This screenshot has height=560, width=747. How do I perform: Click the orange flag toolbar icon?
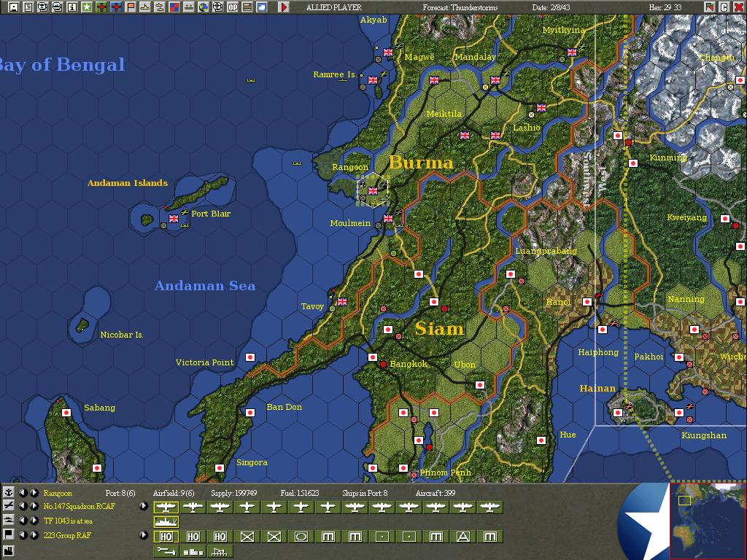tap(131, 7)
